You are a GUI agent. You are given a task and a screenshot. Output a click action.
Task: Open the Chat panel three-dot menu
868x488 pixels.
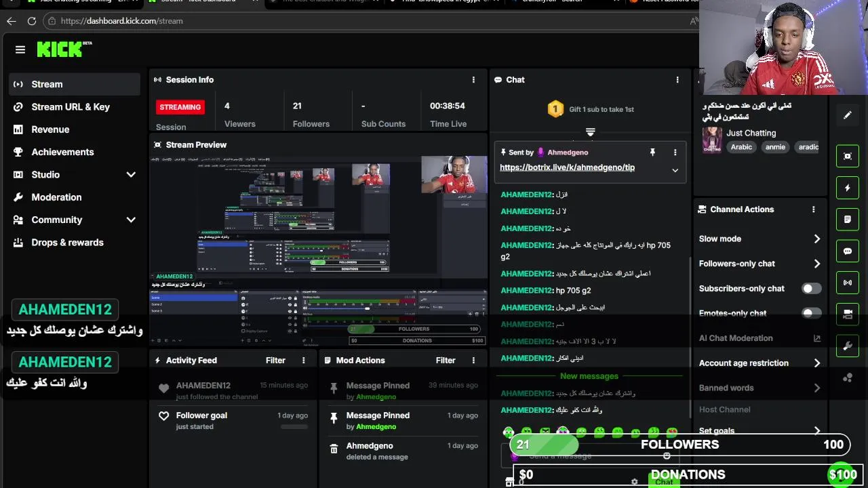click(677, 80)
